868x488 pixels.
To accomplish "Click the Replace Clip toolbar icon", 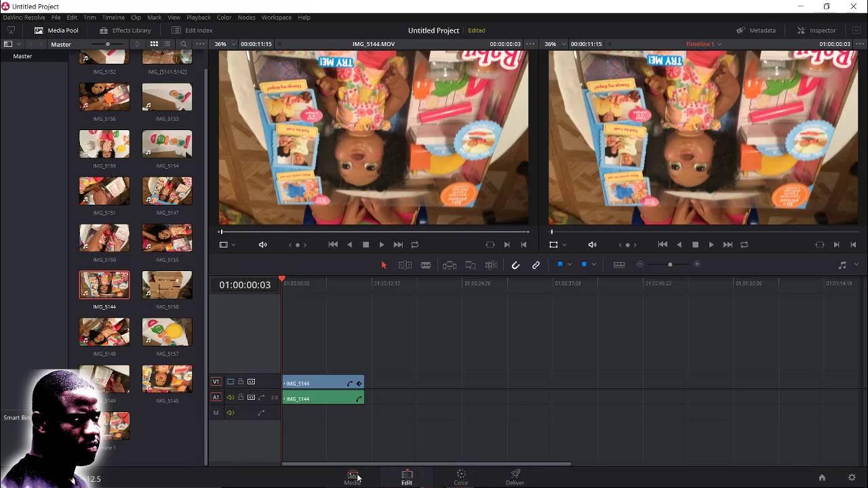I will [x=492, y=265].
